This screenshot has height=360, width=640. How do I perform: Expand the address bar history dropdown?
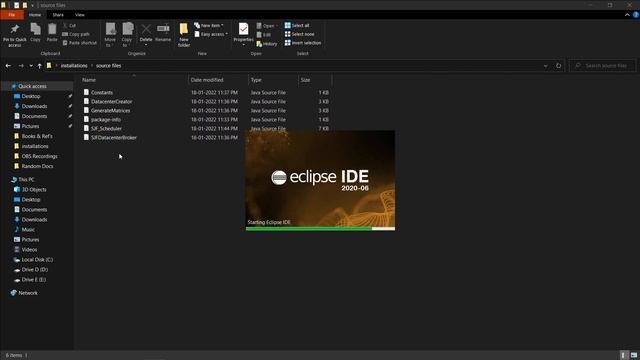[x=545, y=66]
